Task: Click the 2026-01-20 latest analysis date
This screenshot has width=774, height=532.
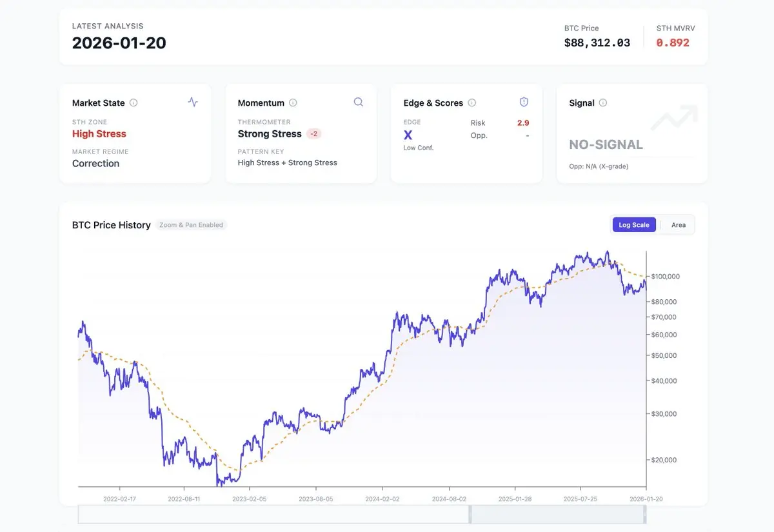Action: (119, 43)
